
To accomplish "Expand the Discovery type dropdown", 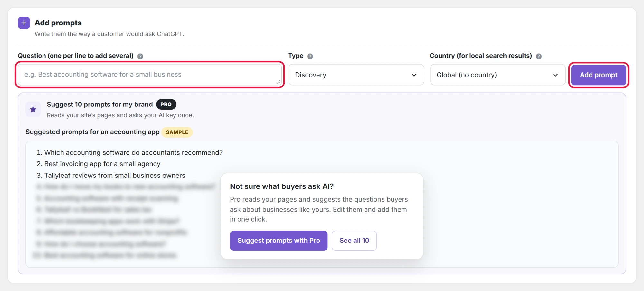I will pos(356,75).
